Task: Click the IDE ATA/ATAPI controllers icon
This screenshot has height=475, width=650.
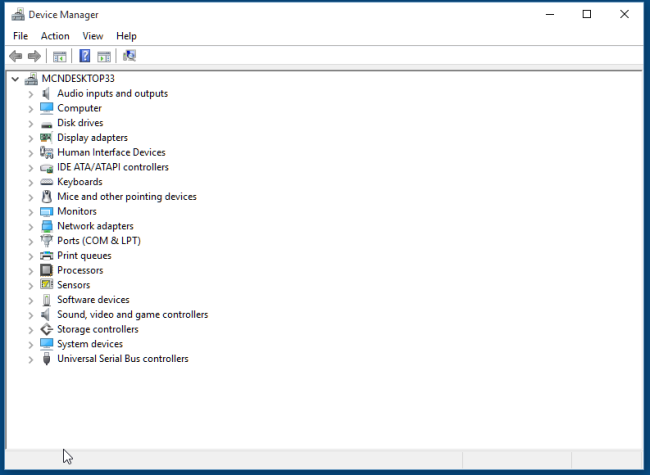Action: tap(46, 168)
